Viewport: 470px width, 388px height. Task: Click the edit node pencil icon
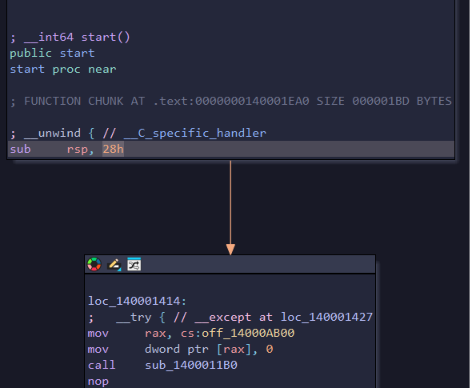[114, 264]
